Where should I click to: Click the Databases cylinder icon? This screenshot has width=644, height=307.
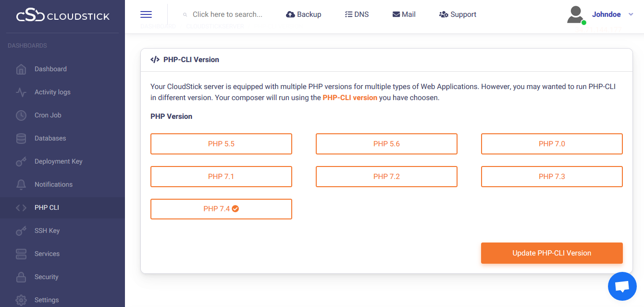21,139
